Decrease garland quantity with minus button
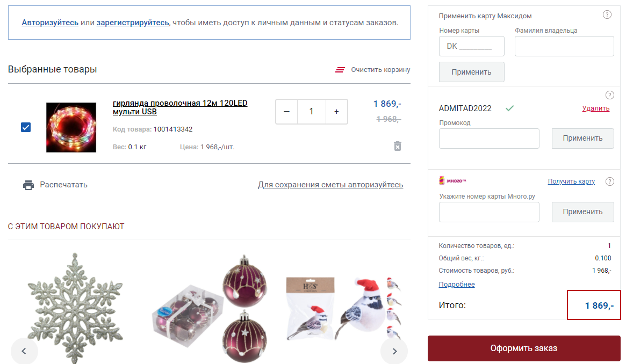Screen dimensions: 626x364 pyautogui.click(x=286, y=112)
